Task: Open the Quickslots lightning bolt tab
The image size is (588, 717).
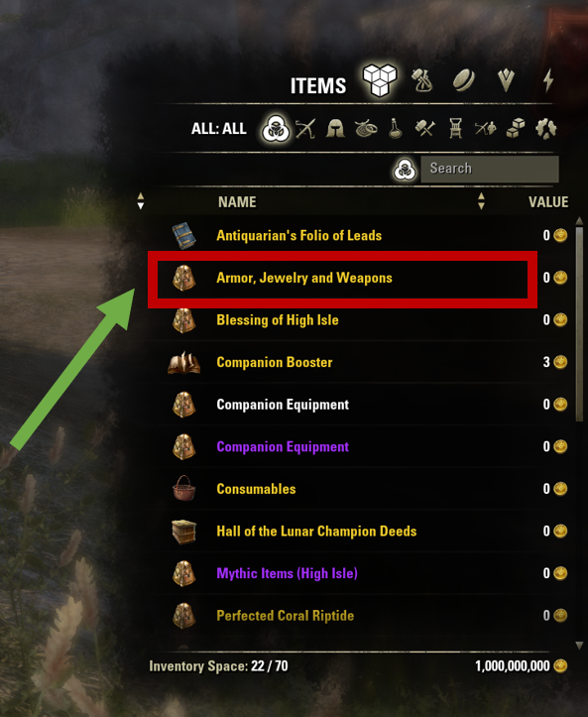Action: coord(548,80)
